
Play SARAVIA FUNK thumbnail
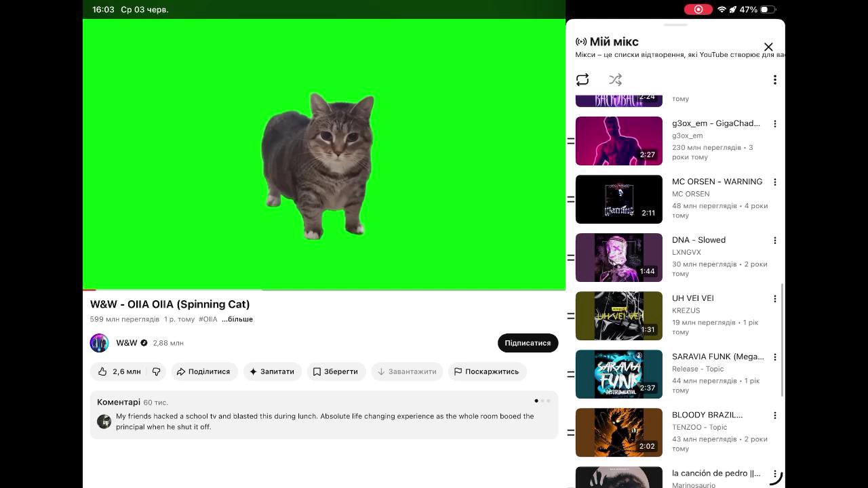click(619, 374)
